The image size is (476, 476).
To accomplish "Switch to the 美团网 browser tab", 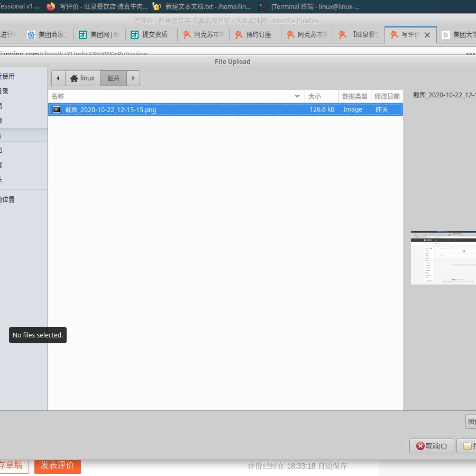I will click(x=99, y=34).
